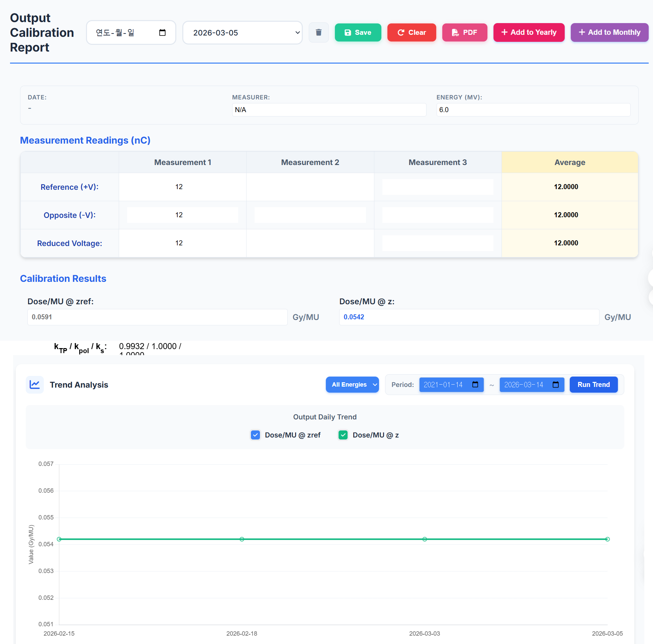Click the Measurement 1 column header
Image resolution: width=653 pixels, height=644 pixels.
click(x=183, y=162)
